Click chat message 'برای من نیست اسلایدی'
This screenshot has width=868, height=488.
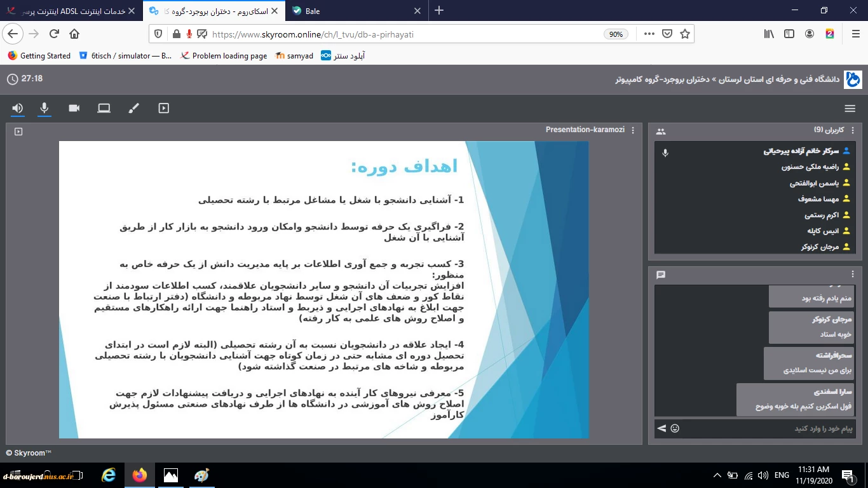(809, 363)
